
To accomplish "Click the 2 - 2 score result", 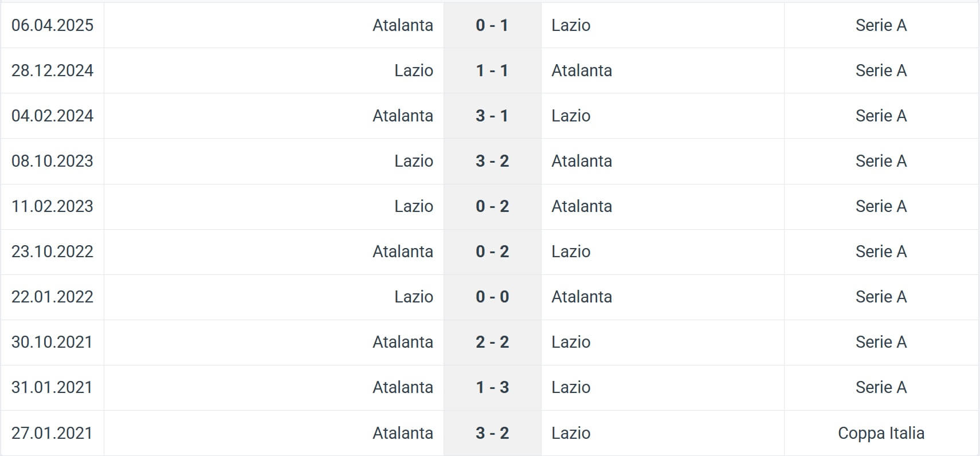I will (x=492, y=342).
